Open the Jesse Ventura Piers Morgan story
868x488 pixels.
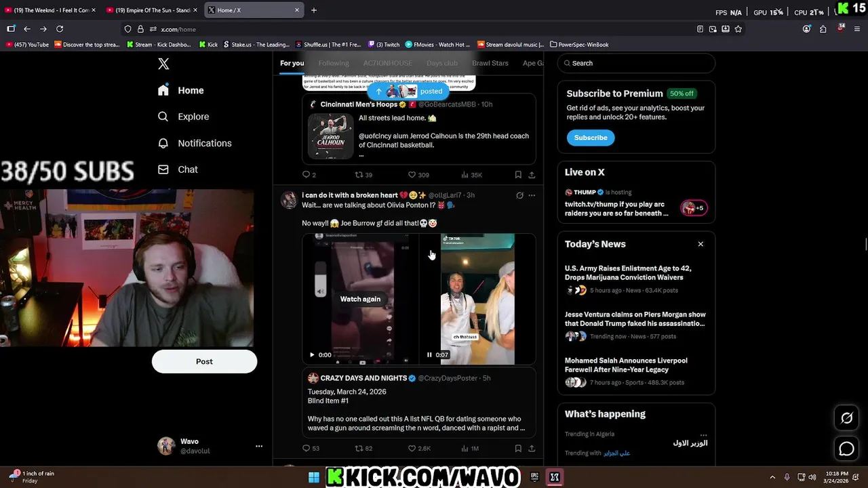(x=636, y=325)
